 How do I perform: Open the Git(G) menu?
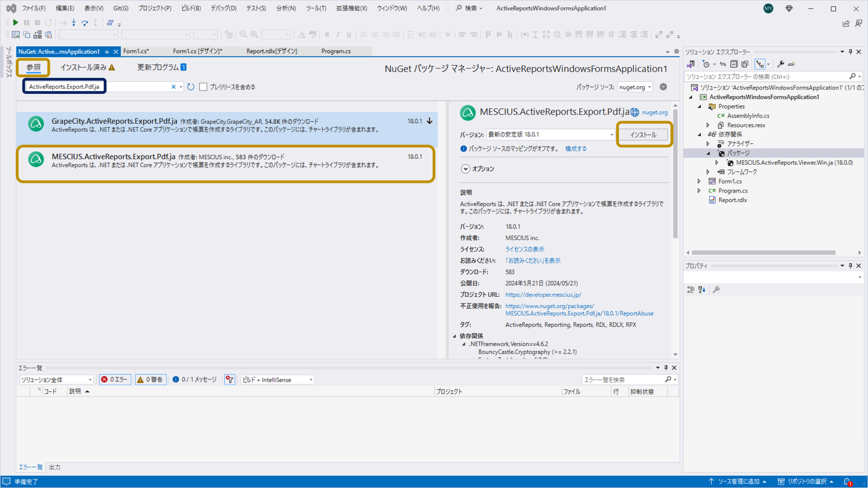(x=121, y=8)
